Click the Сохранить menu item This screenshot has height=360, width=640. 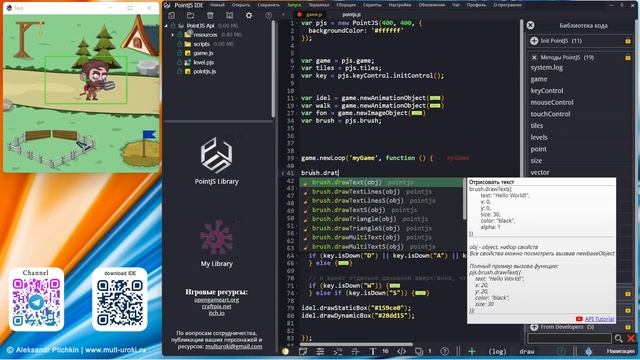click(269, 5)
